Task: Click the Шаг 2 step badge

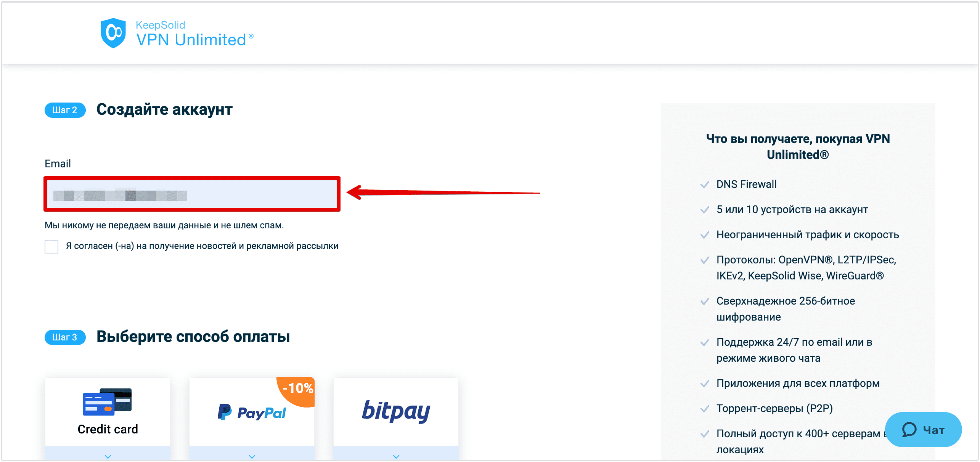Action: pos(65,110)
